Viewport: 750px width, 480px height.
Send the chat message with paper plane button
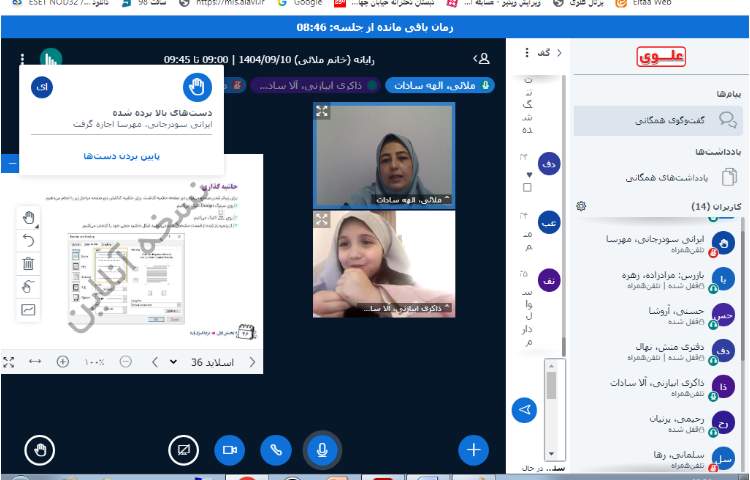pyautogui.click(x=524, y=410)
